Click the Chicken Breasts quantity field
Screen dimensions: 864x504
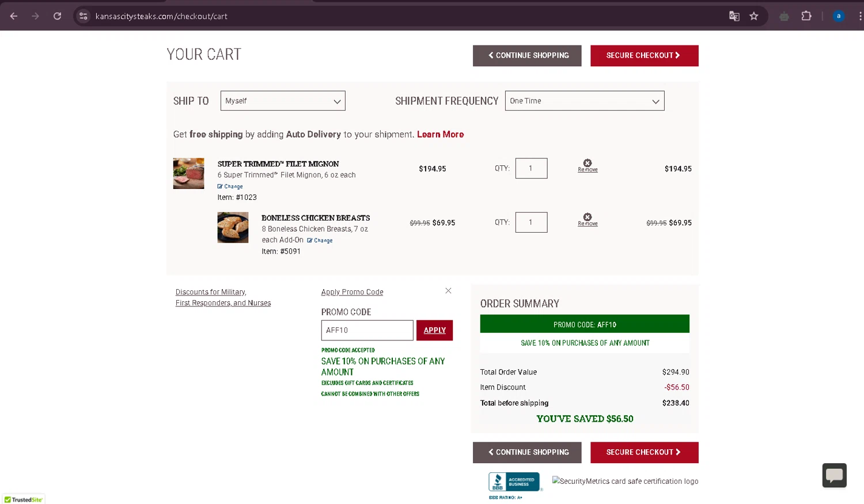[531, 222]
